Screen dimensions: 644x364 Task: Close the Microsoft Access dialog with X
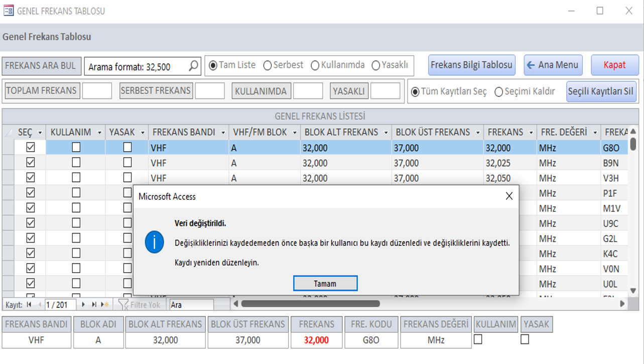[509, 196]
